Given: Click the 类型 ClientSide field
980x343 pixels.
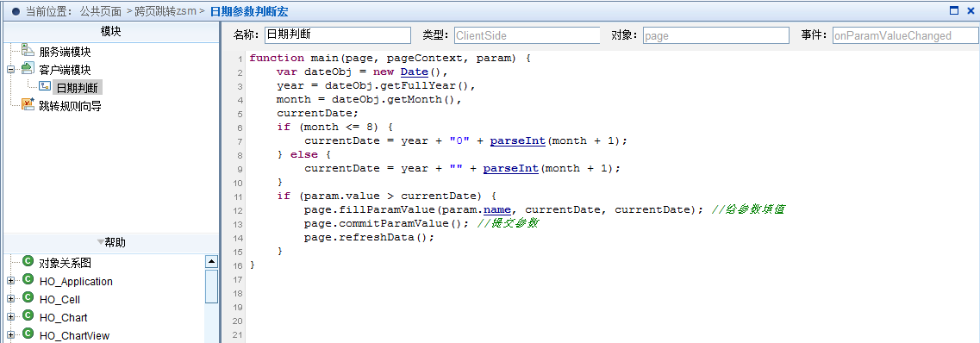Looking at the screenshot, I should 527,35.
